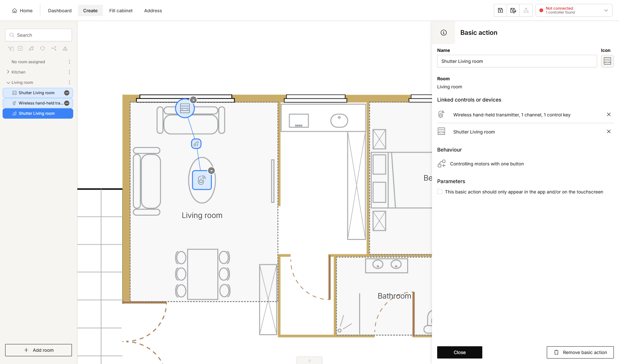Open the Address tab
Viewport: 619px width, 364px height.
tap(153, 11)
